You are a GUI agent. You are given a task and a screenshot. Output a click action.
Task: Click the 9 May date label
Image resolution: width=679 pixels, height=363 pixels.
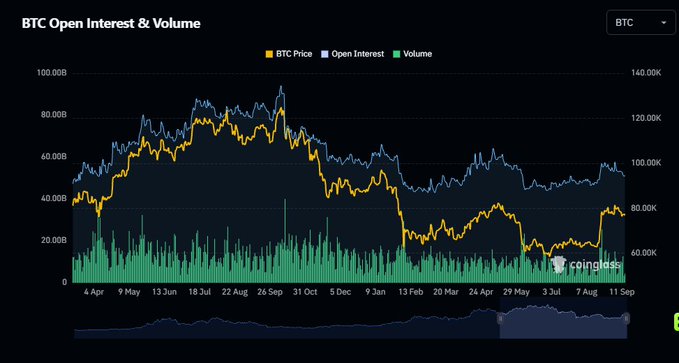(129, 292)
